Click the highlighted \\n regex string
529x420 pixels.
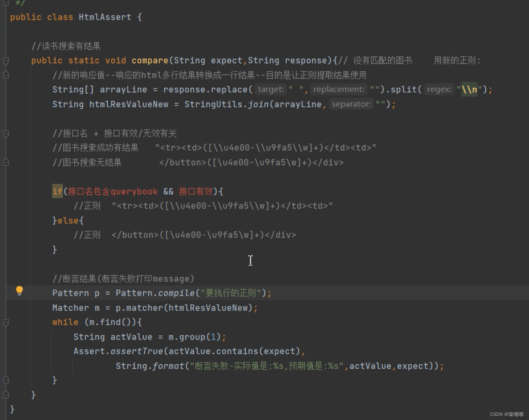(x=469, y=90)
